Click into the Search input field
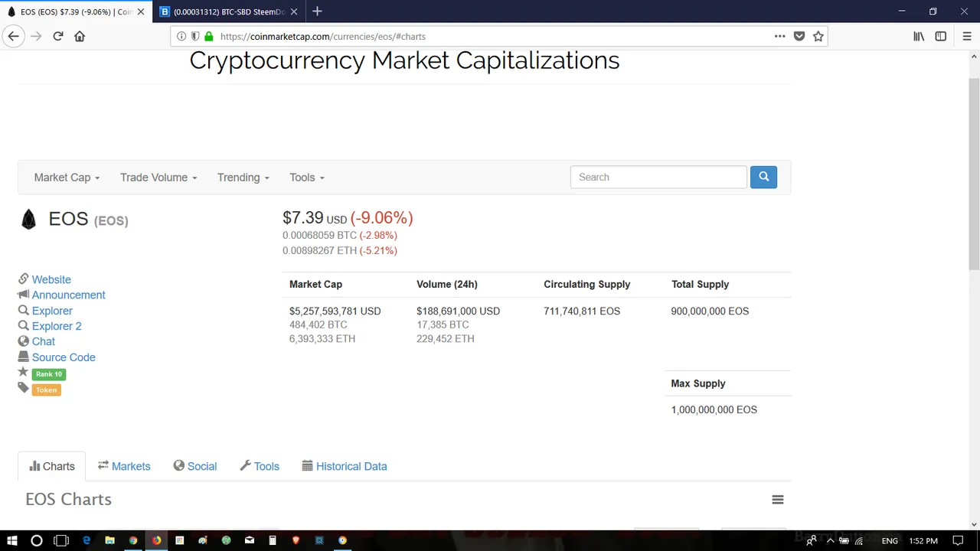 click(x=658, y=177)
